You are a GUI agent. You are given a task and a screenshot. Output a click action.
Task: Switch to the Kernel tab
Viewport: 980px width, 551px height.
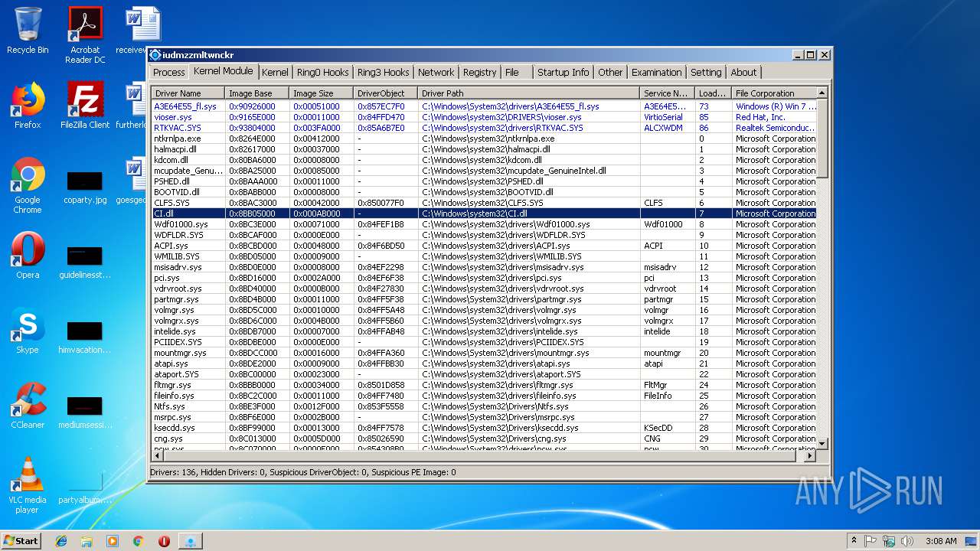275,72
